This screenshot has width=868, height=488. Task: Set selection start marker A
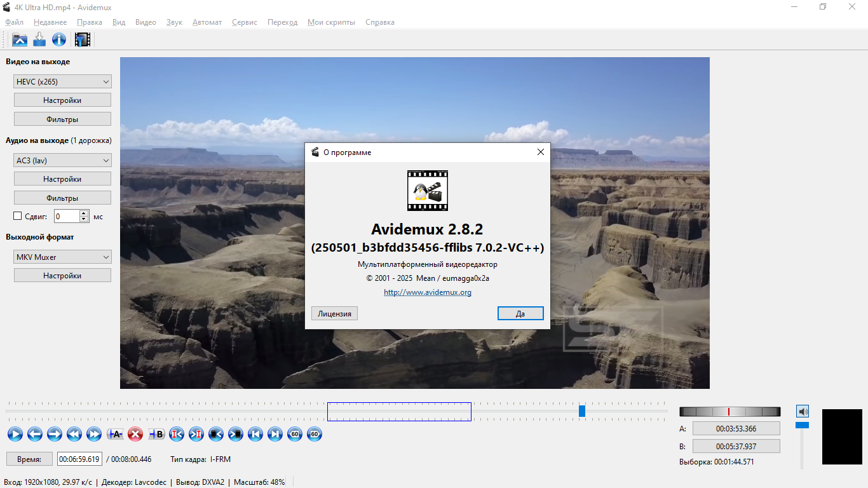[115, 434]
